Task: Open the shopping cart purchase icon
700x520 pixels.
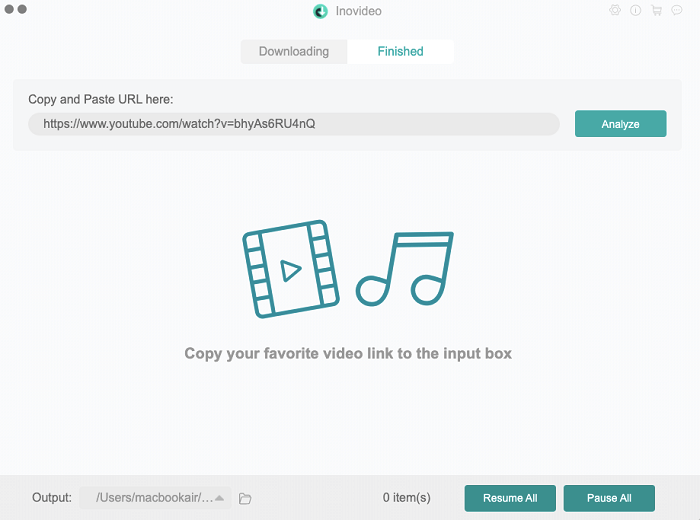Action: click(x=656, y=10)
